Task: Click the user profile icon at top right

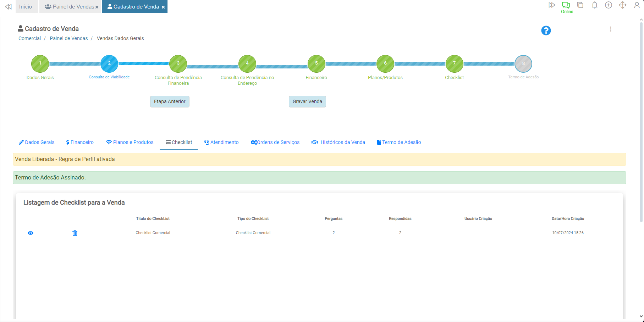Action: click(637, 5)
